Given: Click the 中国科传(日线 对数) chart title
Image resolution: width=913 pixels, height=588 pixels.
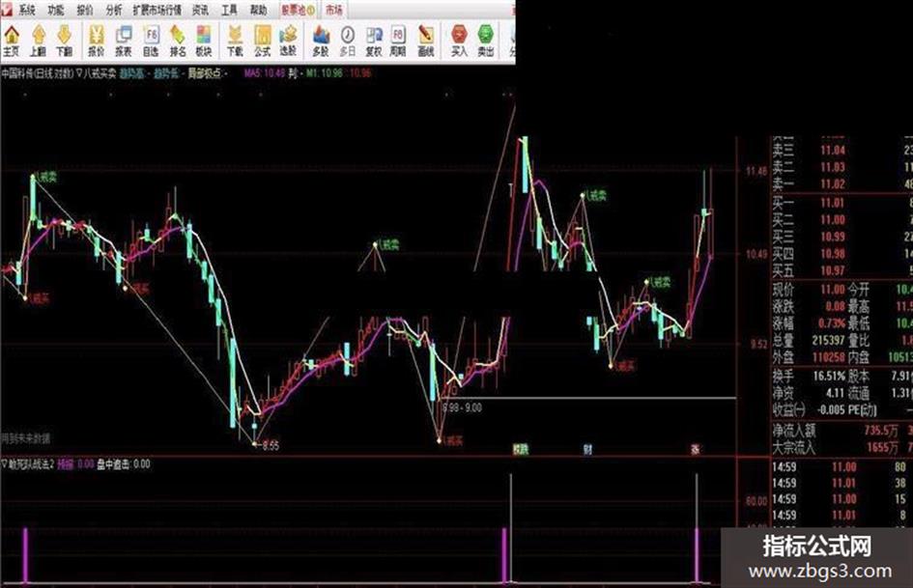Looking at the screenshot, I should [x=38, y=73].
